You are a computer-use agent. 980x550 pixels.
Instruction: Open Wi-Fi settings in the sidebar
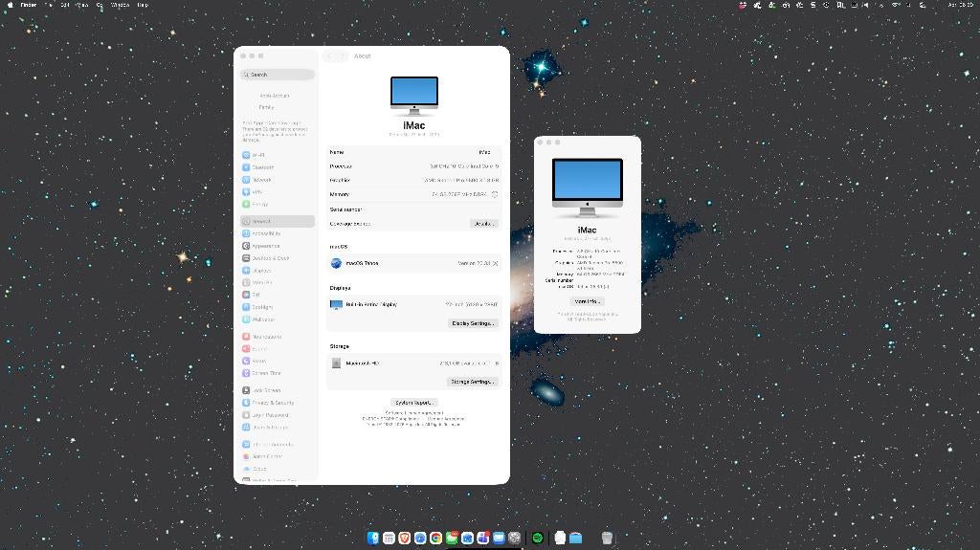point(277,155)
